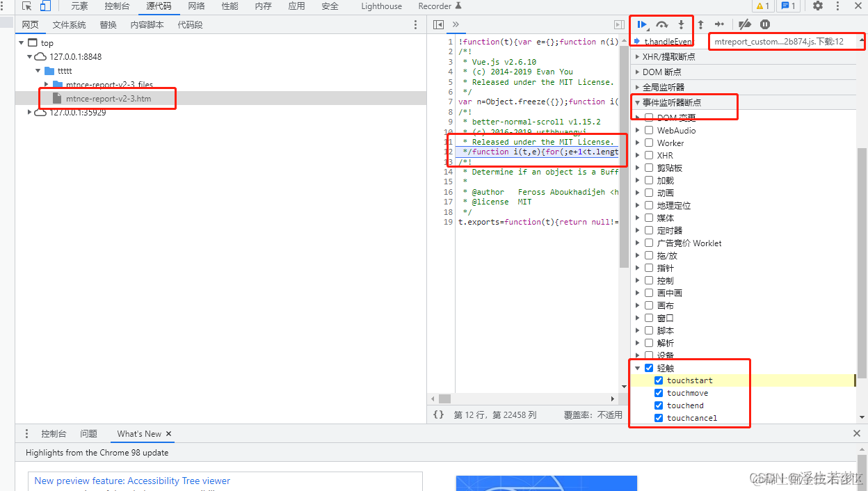This screenshot has height=491, width=868.
Task: Close the What's New tab
Action: (168, 433)
